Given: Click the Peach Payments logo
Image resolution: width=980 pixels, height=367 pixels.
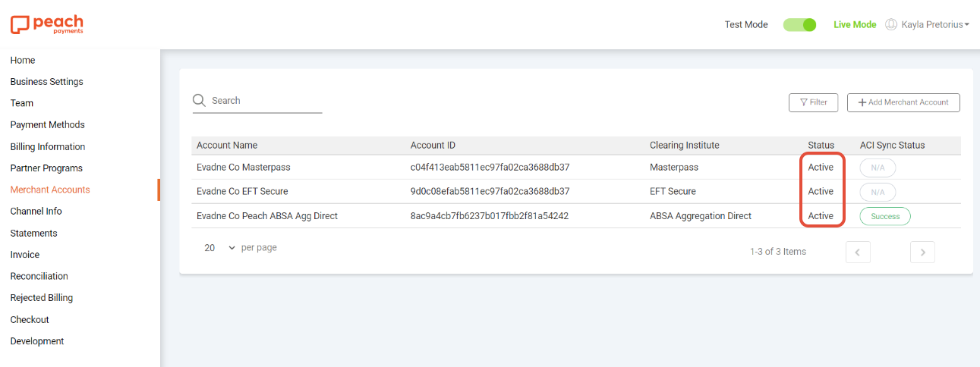Looking at the screenshot, I should pyautogui.click(x=47, y=24).
